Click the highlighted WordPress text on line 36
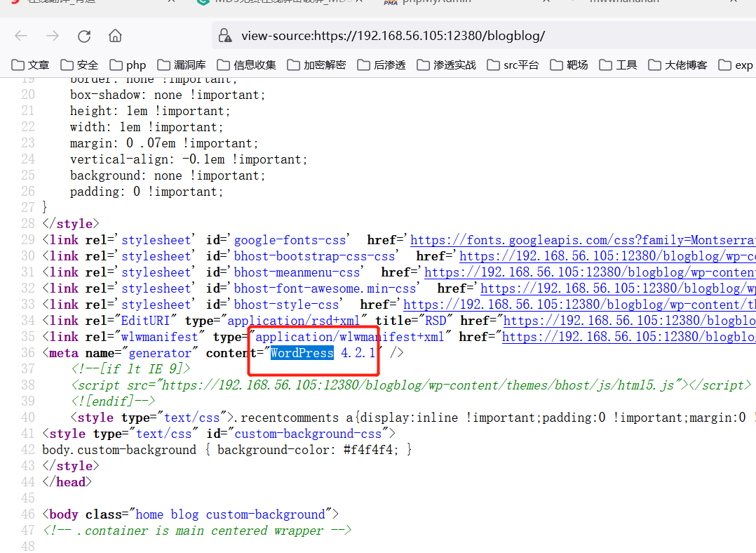Image resolution: width=756 pixels, height=553 pixels. (x=302, y=353)
